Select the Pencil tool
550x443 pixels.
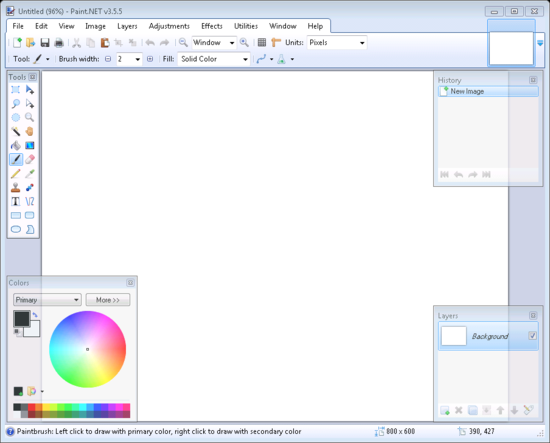click(x=15, y=173)
